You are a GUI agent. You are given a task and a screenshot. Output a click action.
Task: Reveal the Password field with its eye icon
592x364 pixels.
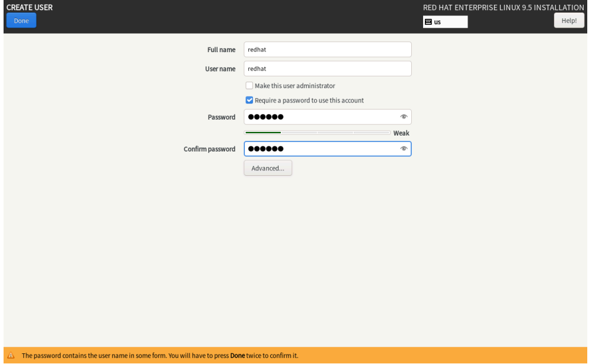404,117
